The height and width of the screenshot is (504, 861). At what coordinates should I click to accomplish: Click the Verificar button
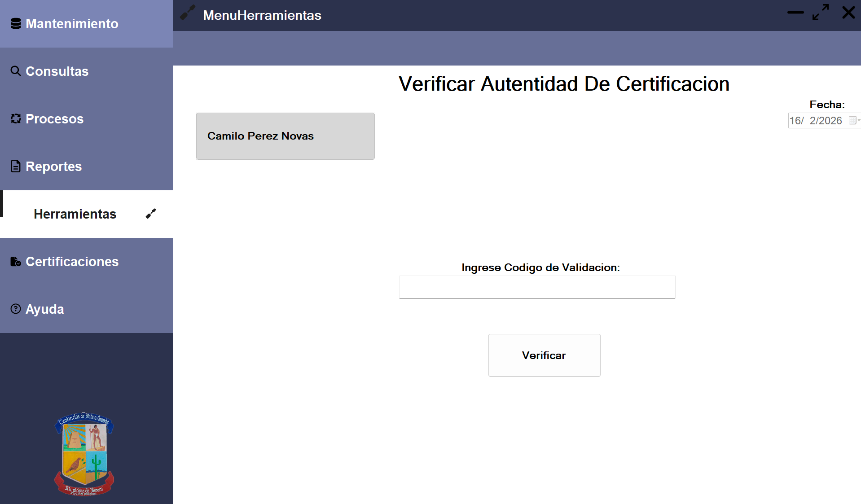point(544,355)
